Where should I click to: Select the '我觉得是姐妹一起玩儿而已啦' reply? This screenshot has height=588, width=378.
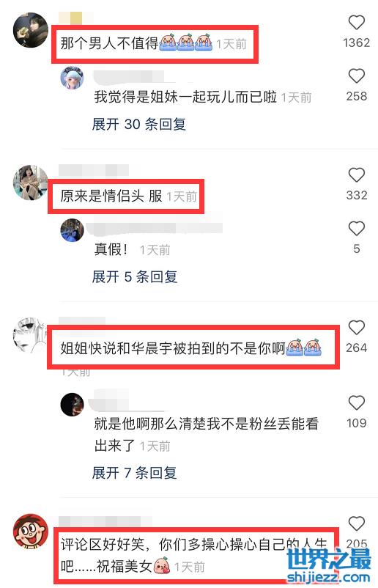(x=185, y=97)
